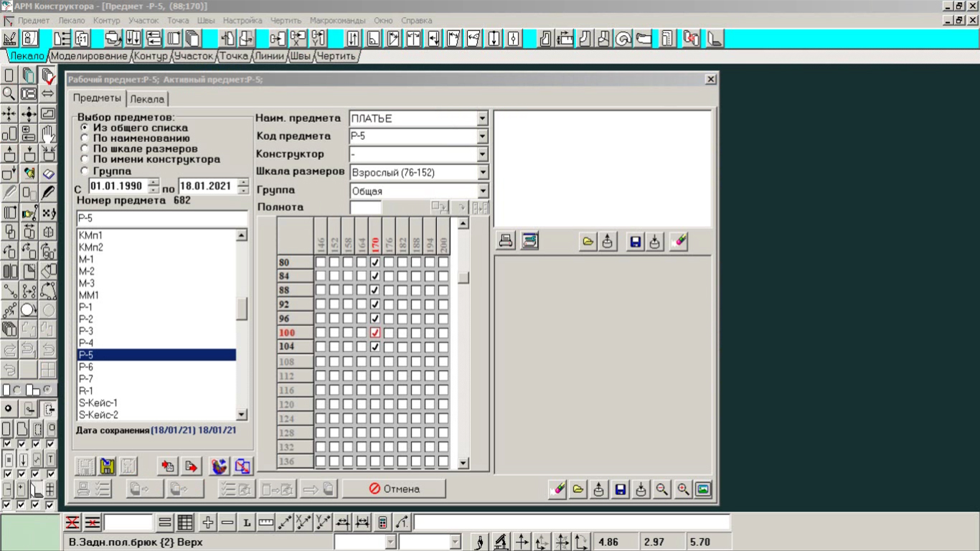Click the rotate 90° tool in left toolbox
980x551 pixels.
[x=48, y=251]
